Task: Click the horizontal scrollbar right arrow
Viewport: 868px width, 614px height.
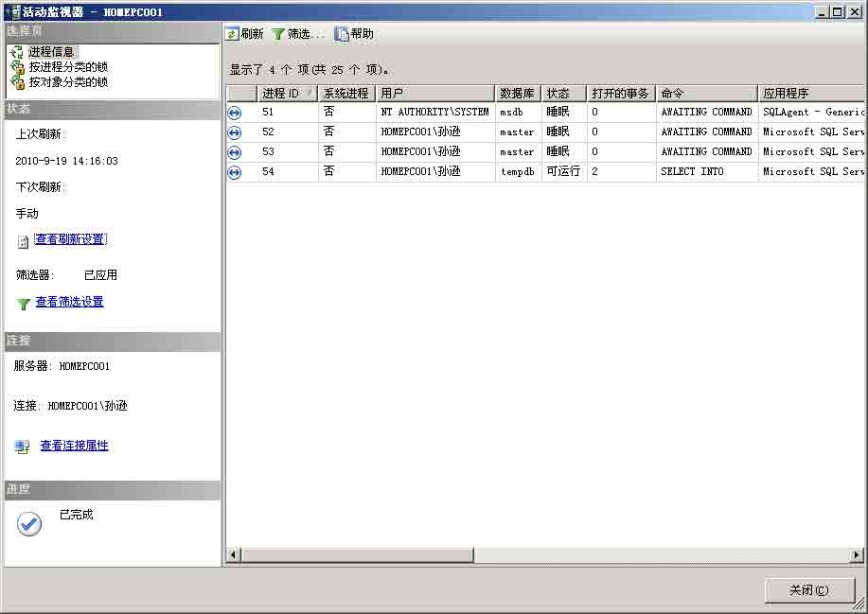Action: point(857,555)
